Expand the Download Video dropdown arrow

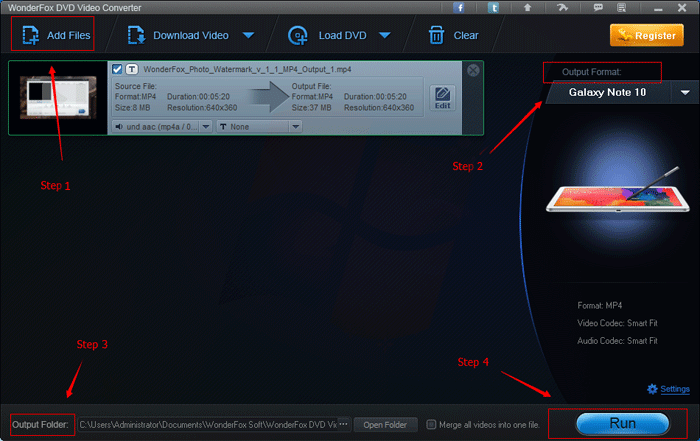point(249,35)
